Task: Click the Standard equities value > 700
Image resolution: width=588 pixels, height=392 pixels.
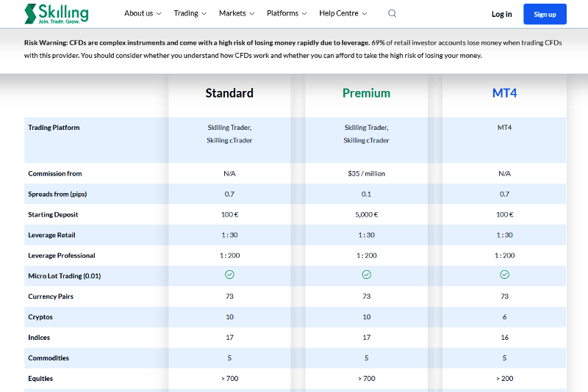Action: click(x=229, y=379)
